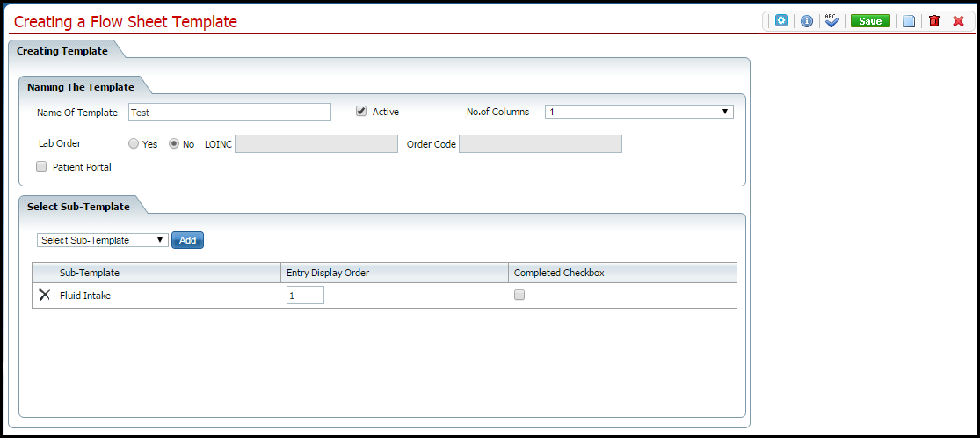The height and width of the screenshot is (438, 980).
Task: Open the settings gear icon in toolbar
Action: pos(781,21)
